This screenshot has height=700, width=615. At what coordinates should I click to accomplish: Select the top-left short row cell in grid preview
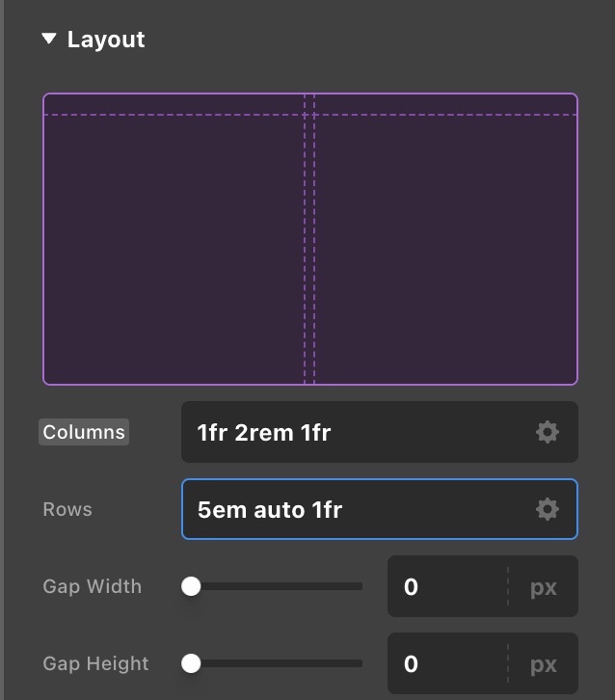tap(174, 104)
